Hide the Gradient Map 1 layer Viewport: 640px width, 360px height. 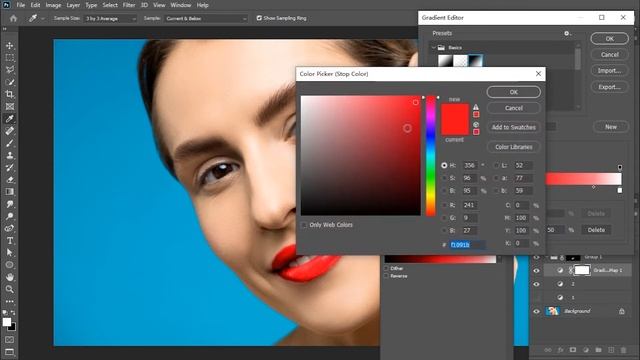(x=536, y=270)
